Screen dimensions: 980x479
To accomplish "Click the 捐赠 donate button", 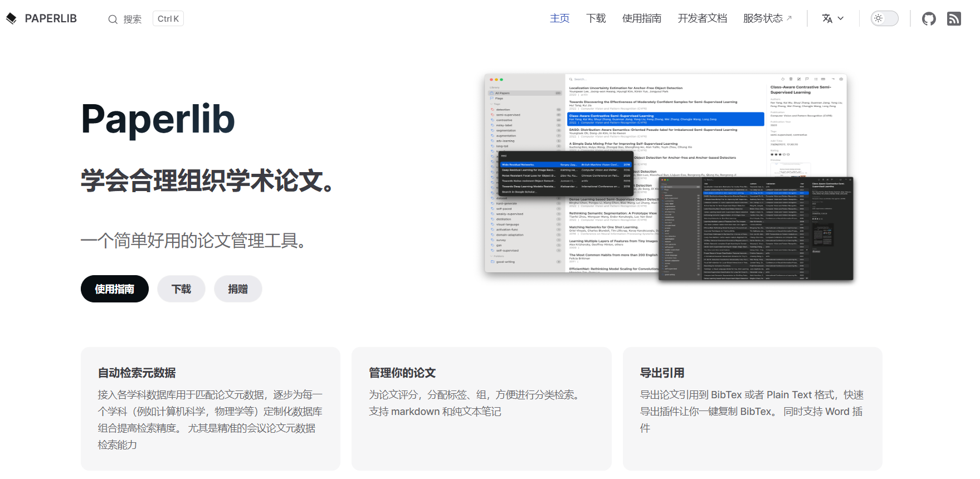I will point(238,289).
